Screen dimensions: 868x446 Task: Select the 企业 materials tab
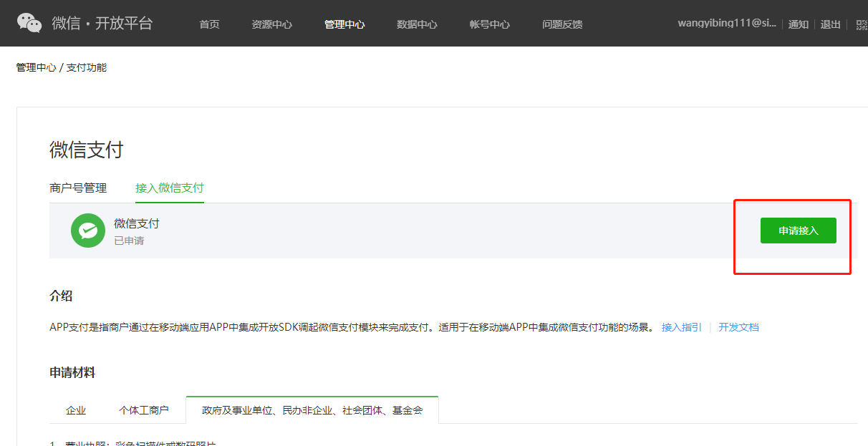click(x=76, y=410)
